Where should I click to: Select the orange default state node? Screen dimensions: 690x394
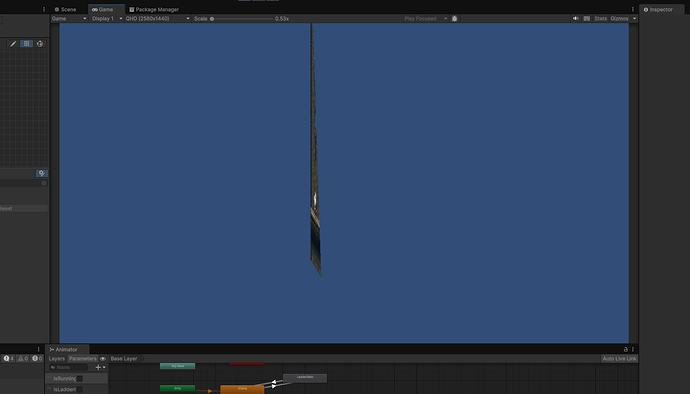(x=242, y=389)
